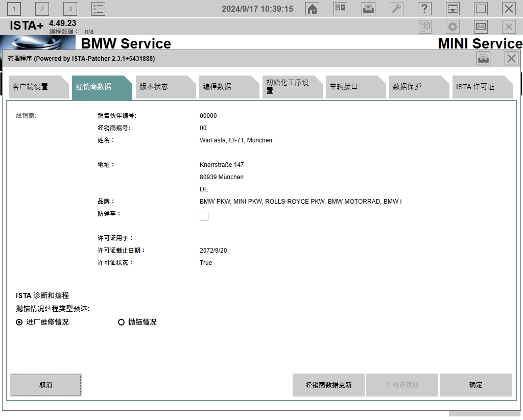Open the window layout icon in top bar
Viewport: 523px width, 420px height.
pos(340,9)
